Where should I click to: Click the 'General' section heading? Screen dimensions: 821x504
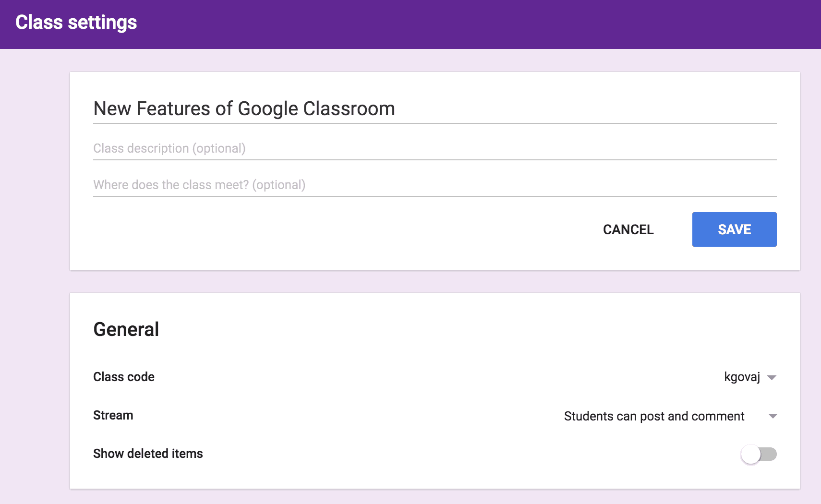pyautogui.click(x=126, y=329)
